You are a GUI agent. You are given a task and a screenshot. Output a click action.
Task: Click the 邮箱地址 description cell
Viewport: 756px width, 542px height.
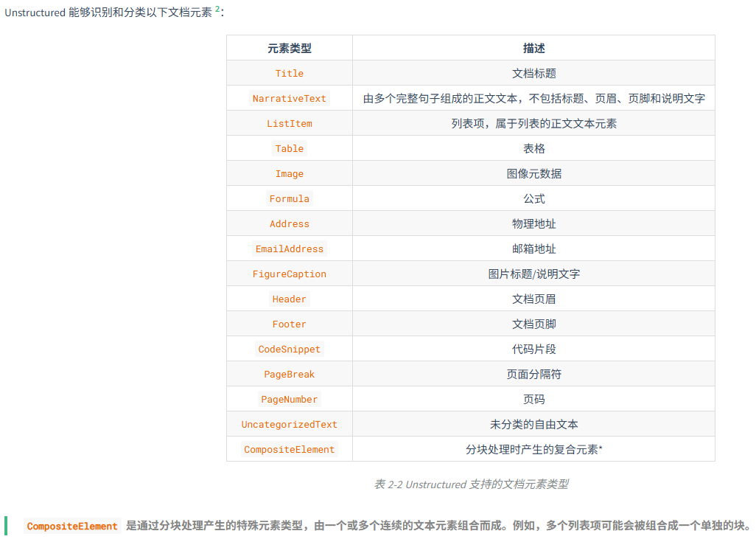pos(533,249)
